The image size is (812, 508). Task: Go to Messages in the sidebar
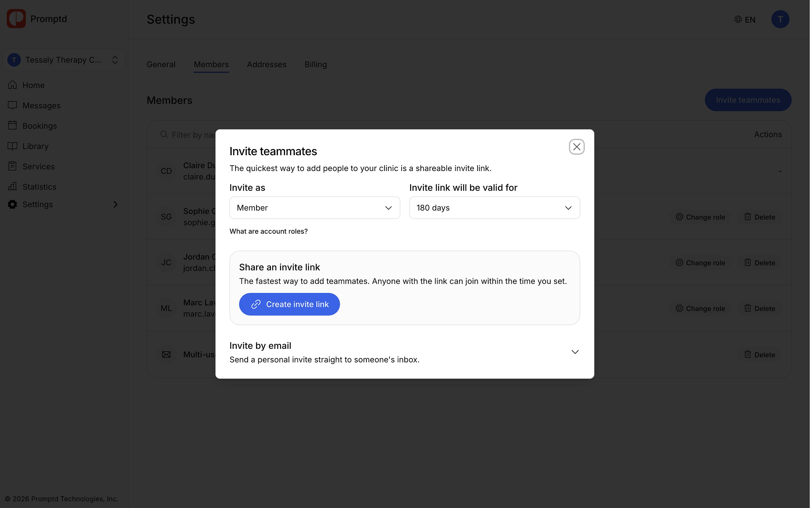pos(64,105)
